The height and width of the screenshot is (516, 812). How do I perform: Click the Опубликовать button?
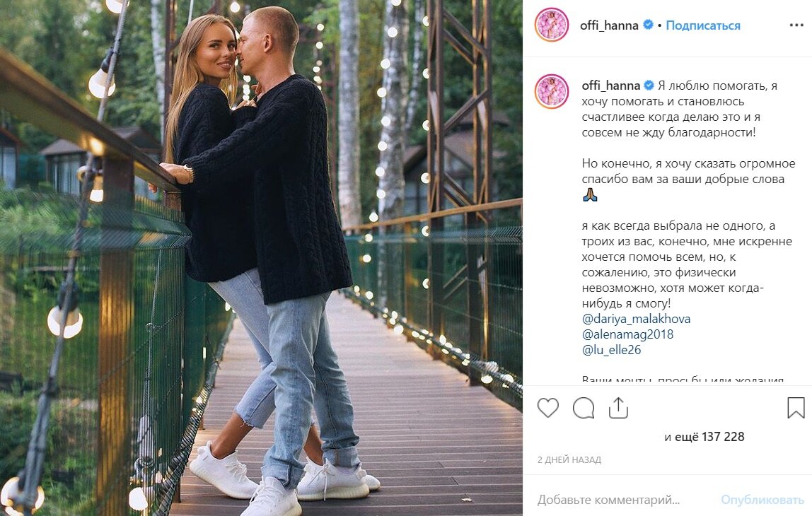[762, 500]
